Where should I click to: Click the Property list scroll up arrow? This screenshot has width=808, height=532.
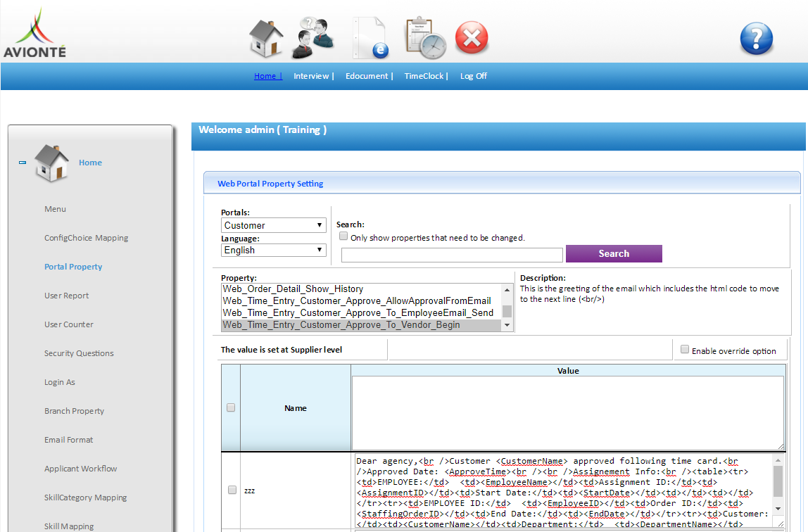507,290
